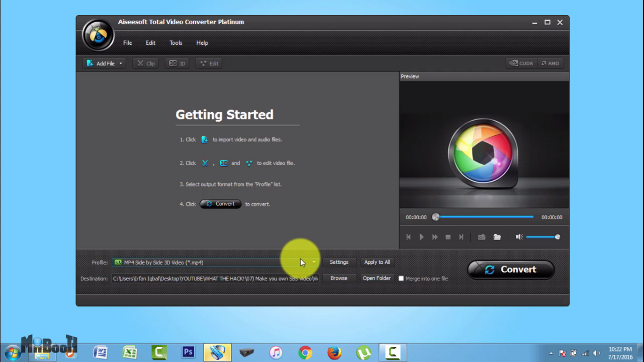The width and height of the screenshot is (644, 362).
Task: Switch to the active video converter taskbar icon
Action: (217, 353)
